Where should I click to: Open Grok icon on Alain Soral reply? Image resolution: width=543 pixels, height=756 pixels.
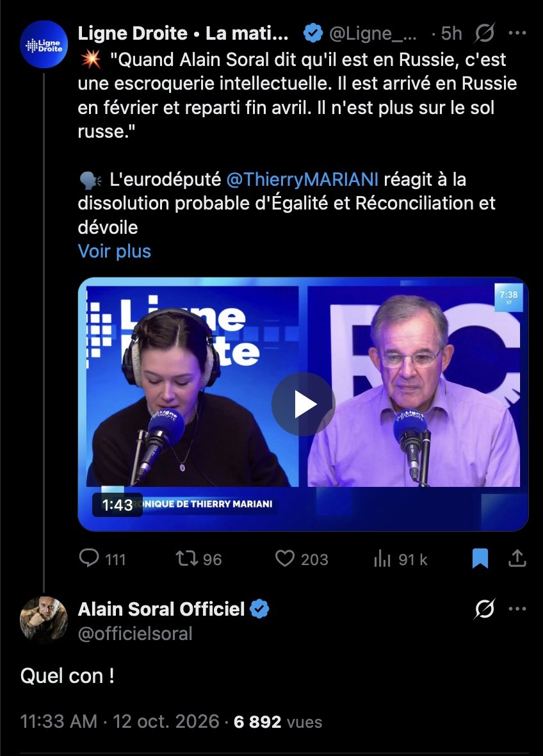point(484,609)
